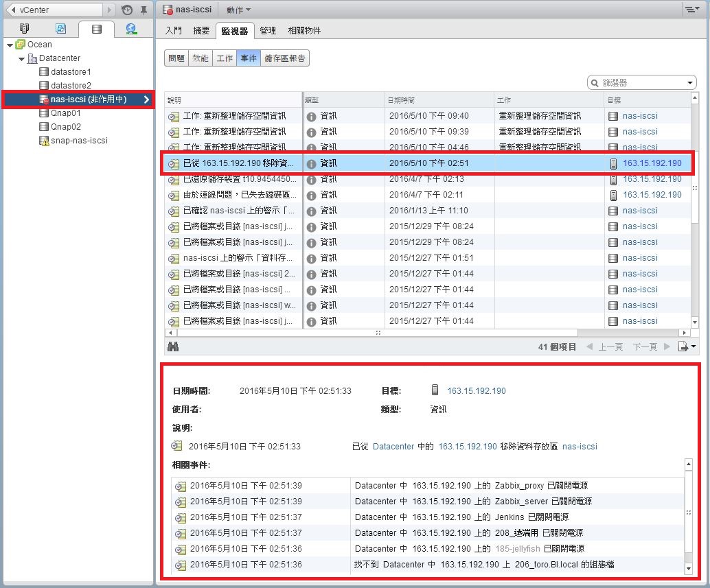Viewport: 710px width, 588px height.
Task: Collapse the Datacenter tree node
Action: (21, 58)
